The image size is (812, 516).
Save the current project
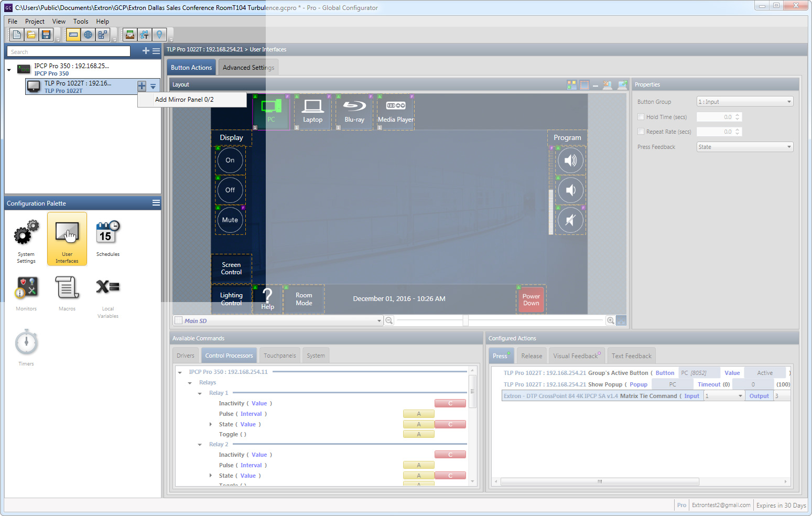[x=47, y=34]
